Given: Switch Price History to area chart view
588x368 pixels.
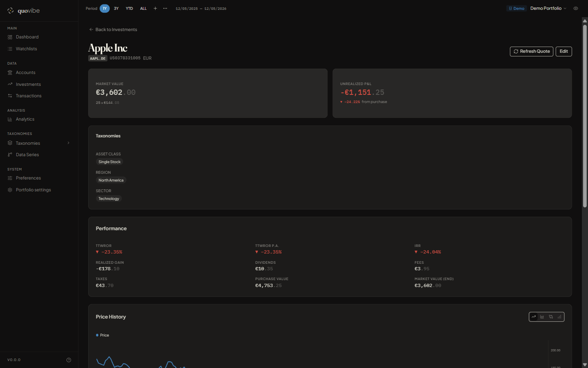Looking at the screenshot, I should (x=542, y=317).
